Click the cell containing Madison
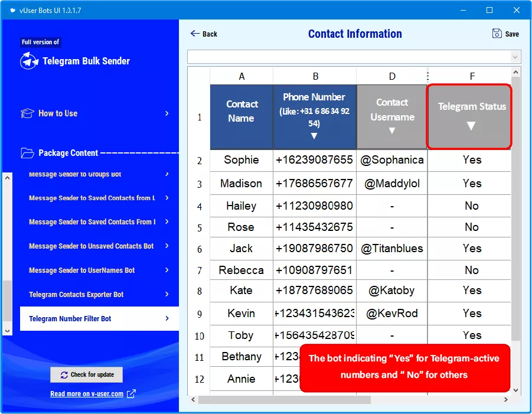The height and width of the screenshot is (414, 532). [241, 183]
